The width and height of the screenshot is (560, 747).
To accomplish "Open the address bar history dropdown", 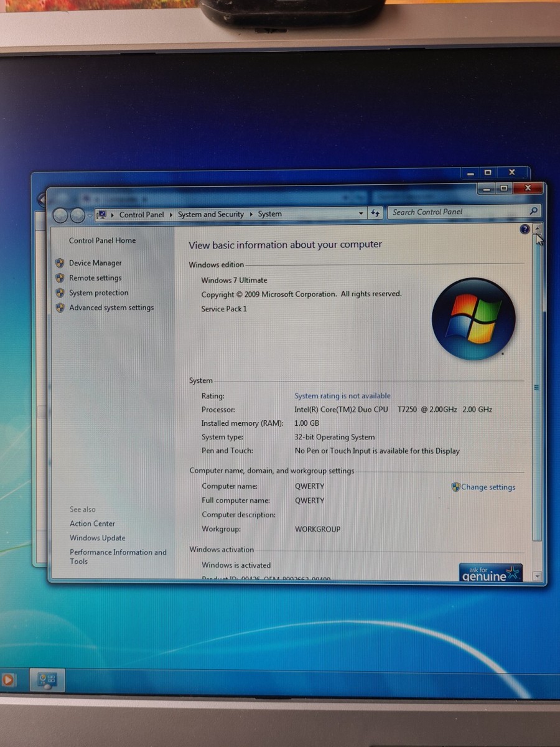I will [x=361, y=214].
